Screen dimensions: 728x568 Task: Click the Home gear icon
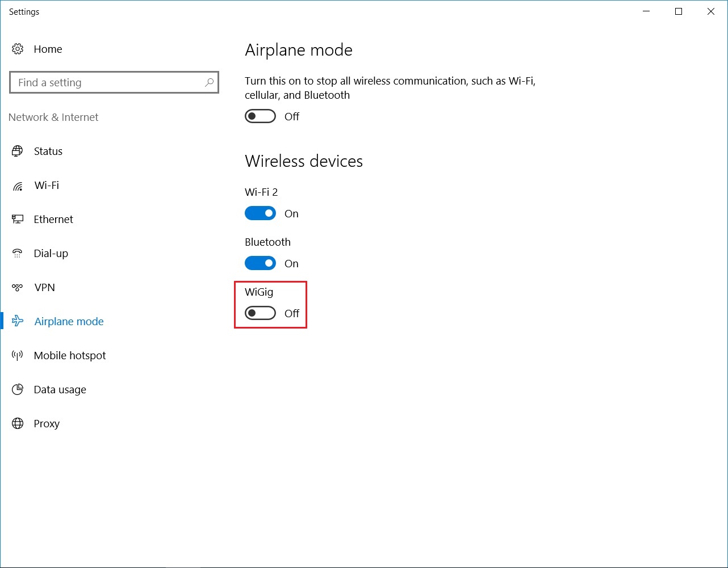pos(18,49)
